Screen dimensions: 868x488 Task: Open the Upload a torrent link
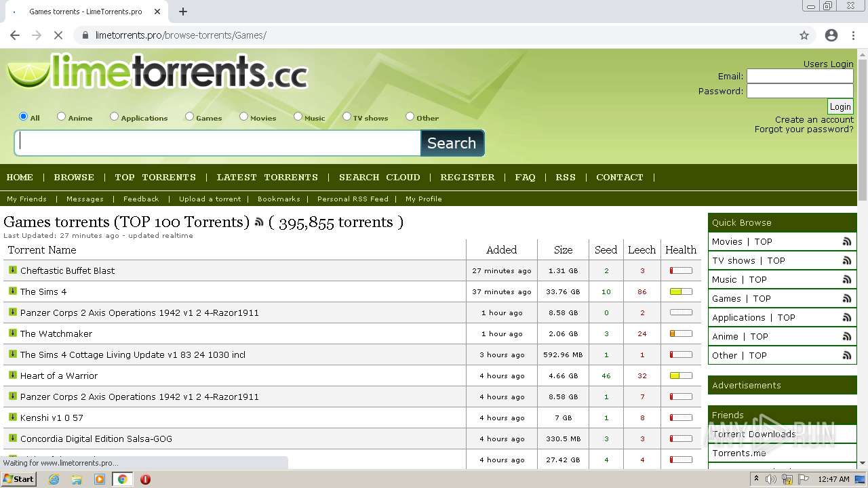pyautogui.click(x=210, y=199)
